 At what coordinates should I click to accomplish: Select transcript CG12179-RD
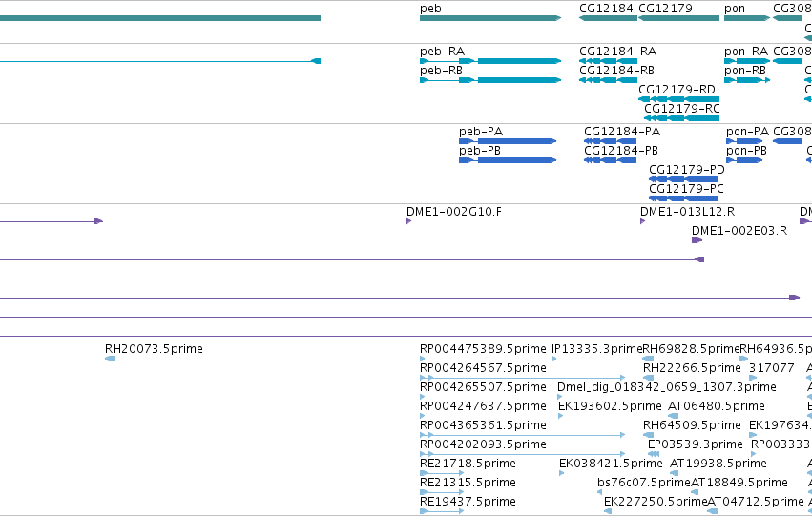click(x=679, y=99)
